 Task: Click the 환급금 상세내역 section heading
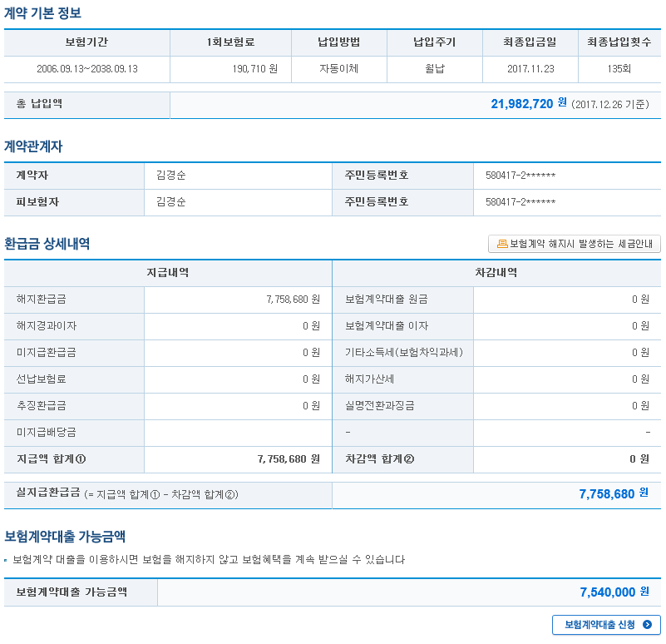point(47,244)
